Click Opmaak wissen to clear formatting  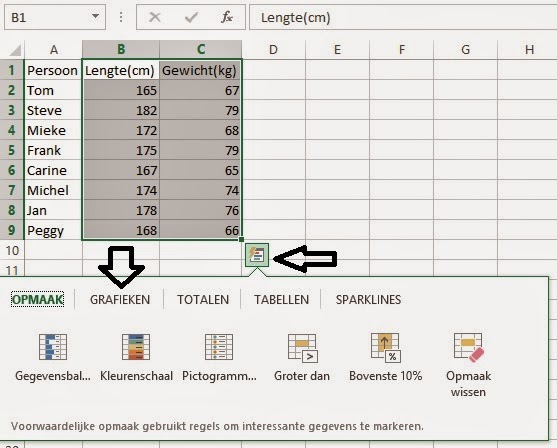click(469, 365)
